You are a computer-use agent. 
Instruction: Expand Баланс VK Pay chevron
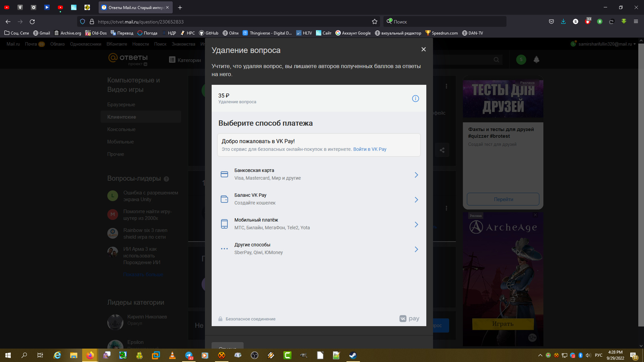(416, 200)
